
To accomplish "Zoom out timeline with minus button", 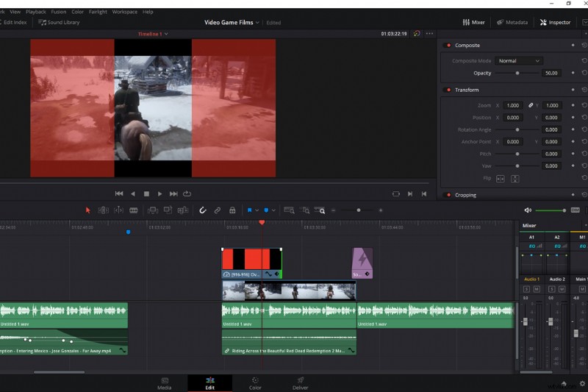I will [x=334, y=210].
